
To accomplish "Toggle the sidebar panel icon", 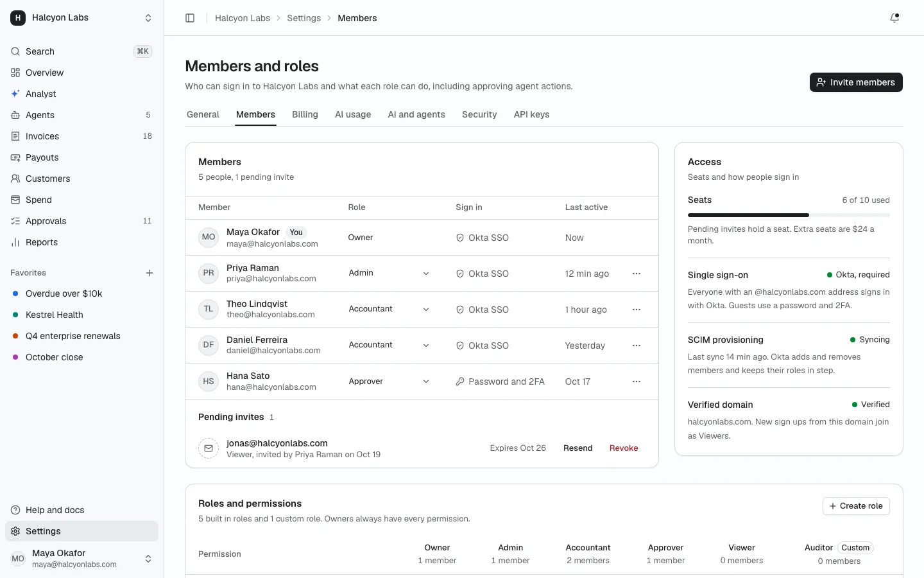I will pyautogui.click(x=190, y=18).
